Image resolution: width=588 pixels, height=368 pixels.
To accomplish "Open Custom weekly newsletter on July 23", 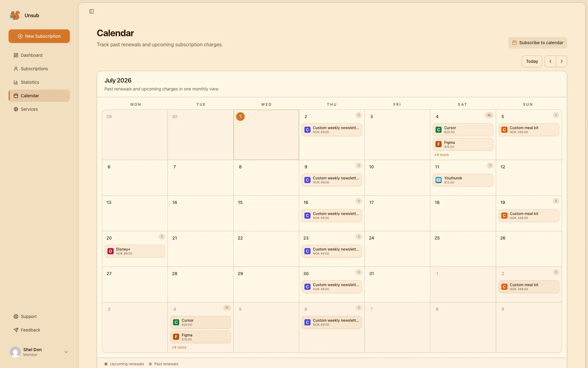I will coord(332,251).
